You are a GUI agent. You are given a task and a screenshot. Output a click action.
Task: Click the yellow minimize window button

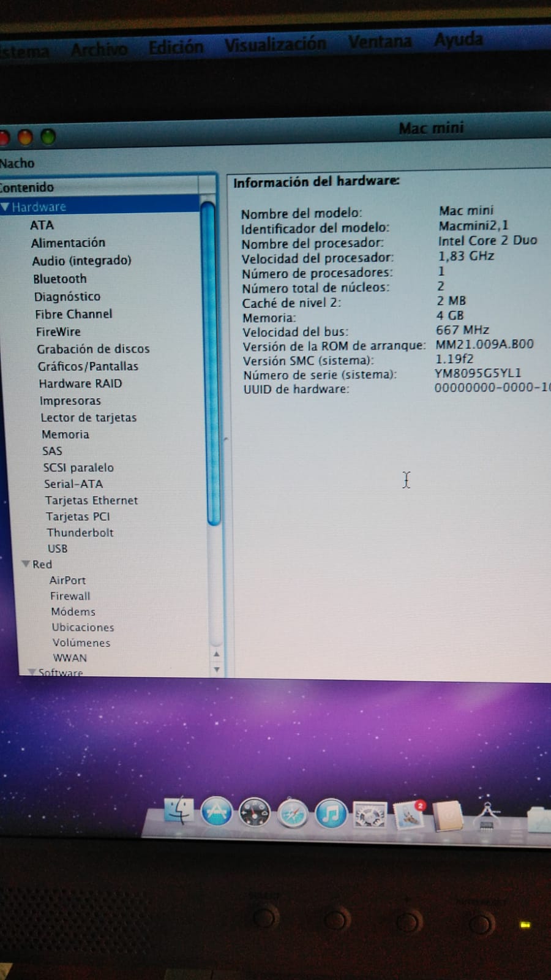(25, 137)
